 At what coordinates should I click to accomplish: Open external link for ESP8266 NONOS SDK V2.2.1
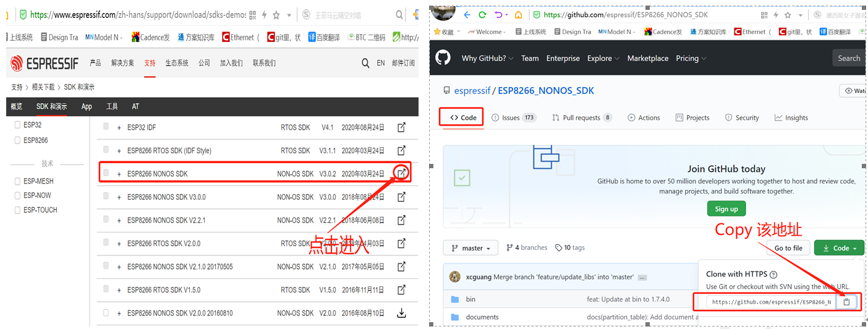(401, 220)
